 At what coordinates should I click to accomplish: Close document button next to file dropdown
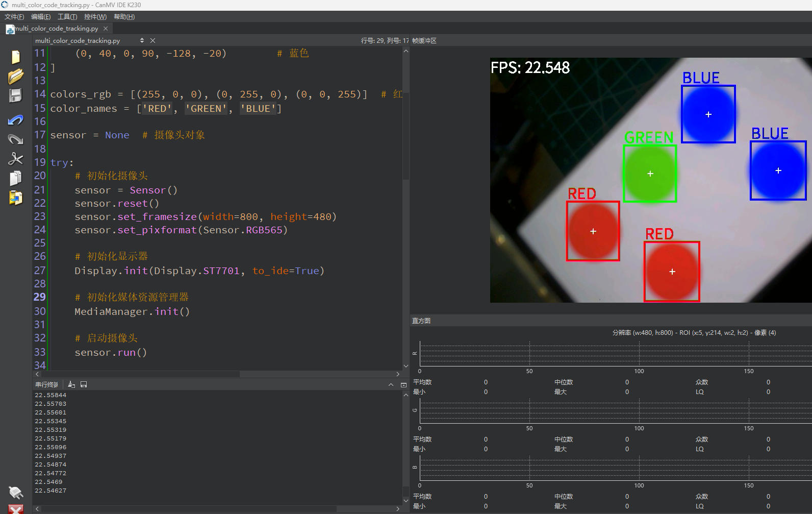(153, 40)
